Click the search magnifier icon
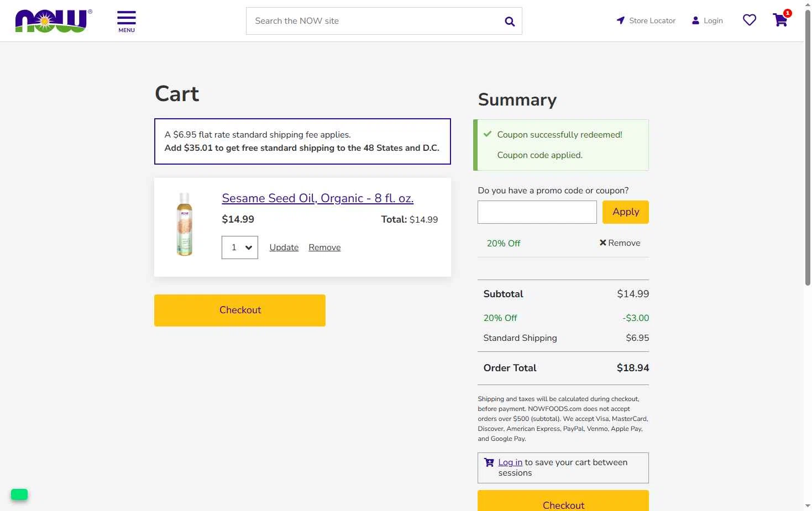This screenshot has width=812, height=511. tap(510, 22)
